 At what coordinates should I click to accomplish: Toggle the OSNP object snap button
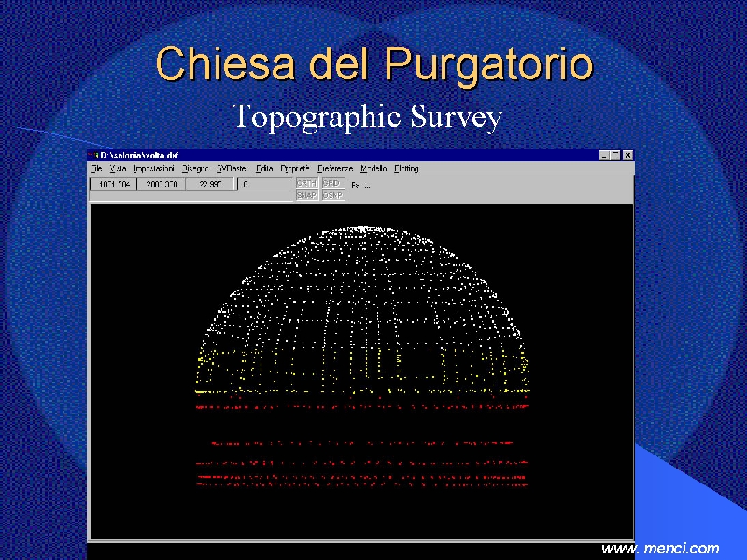tap(332, 195)
